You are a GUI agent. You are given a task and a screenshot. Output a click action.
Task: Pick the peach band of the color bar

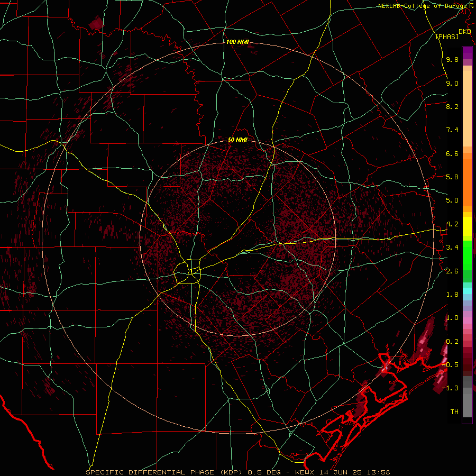[467, 108]
